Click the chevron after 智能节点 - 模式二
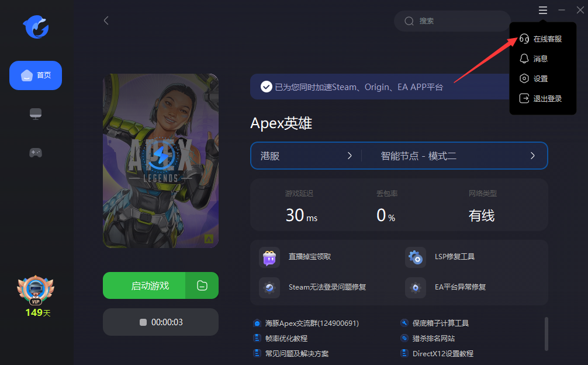Viewport: 588px width, 365px height. (x=532, y=156)
